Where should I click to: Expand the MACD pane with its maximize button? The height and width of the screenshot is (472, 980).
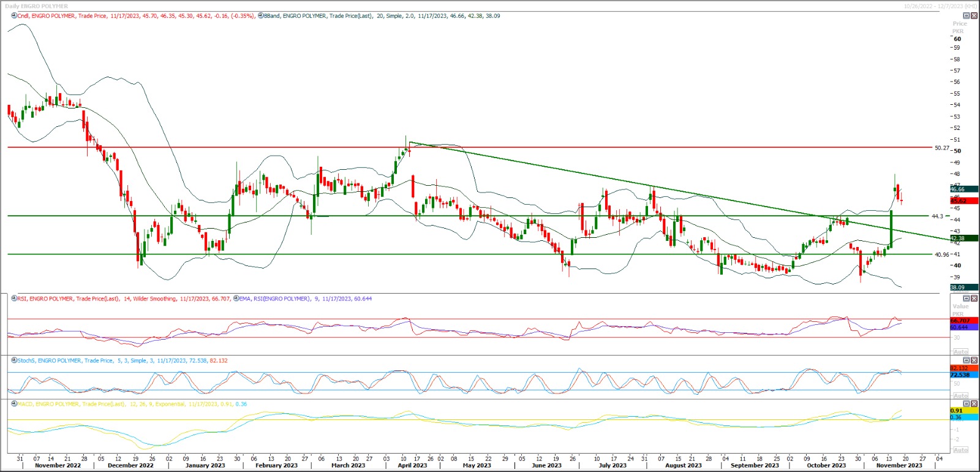click(x=967, y=404)
